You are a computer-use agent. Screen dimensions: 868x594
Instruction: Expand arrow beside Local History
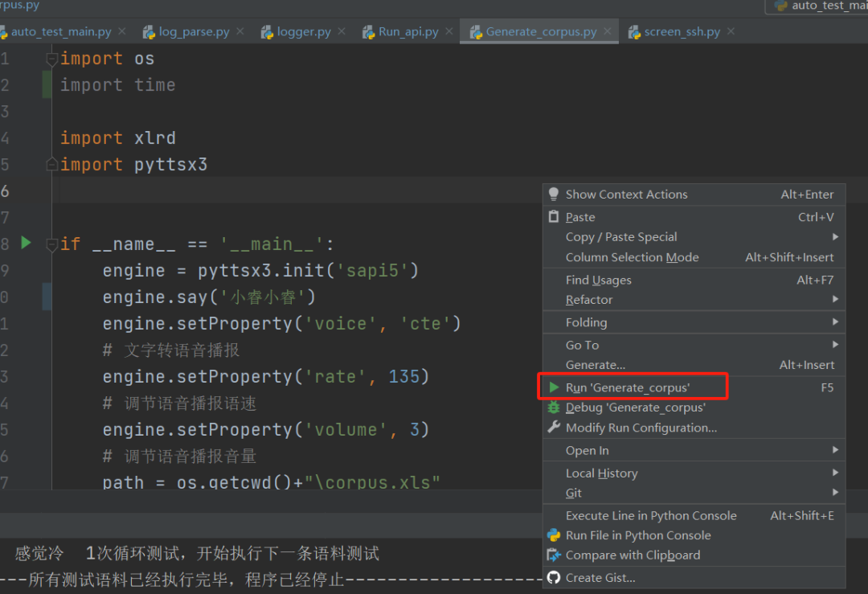point(835,472)
